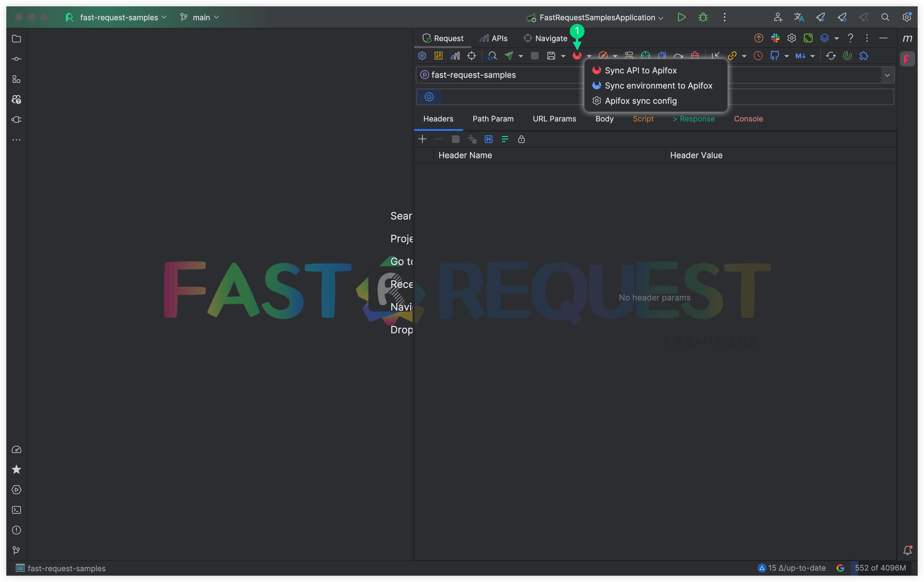Screen dimensions: 924x582
Task: Select Sync environment to Apifox menu item
Action: click(658, 85)
